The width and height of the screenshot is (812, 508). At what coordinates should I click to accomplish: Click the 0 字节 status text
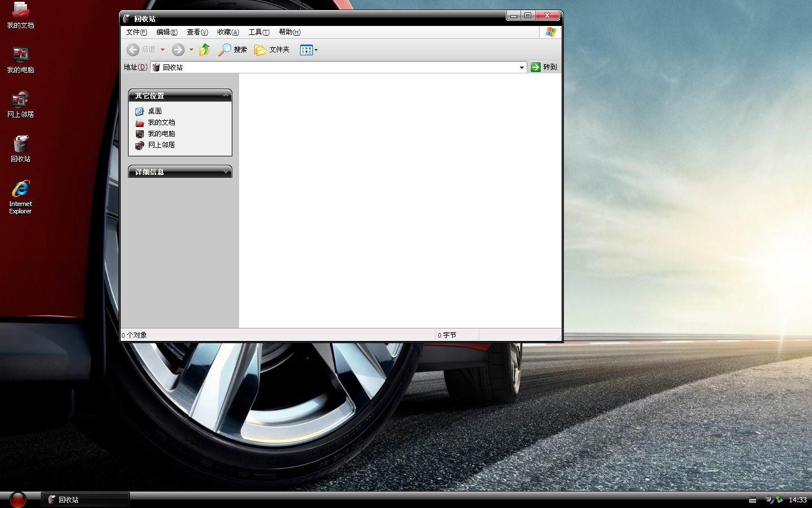coord(447,335)
